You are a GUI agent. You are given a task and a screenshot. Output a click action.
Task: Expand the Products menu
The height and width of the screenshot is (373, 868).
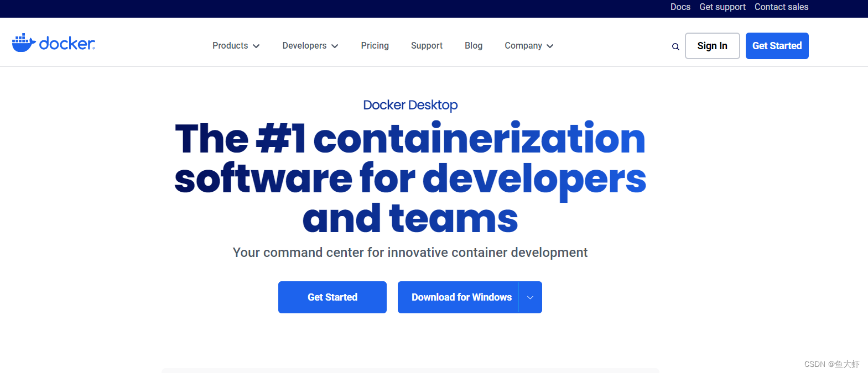(x=236, y=46)
